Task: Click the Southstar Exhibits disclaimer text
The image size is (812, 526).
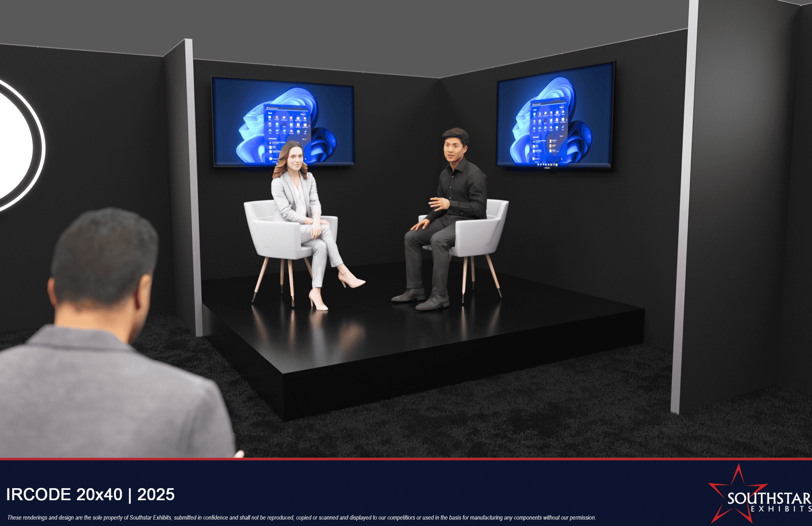Action: coord(301,517)
